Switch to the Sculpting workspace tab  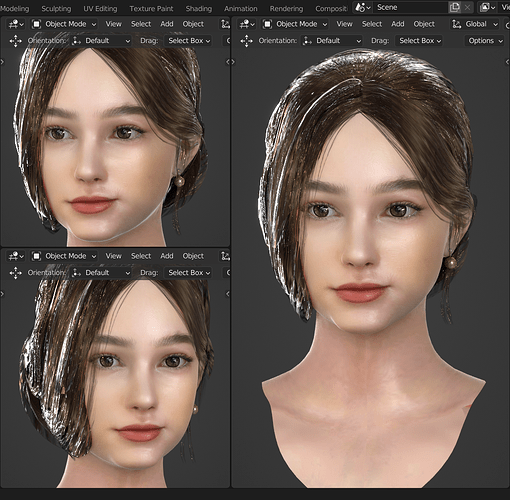point(56,9)
